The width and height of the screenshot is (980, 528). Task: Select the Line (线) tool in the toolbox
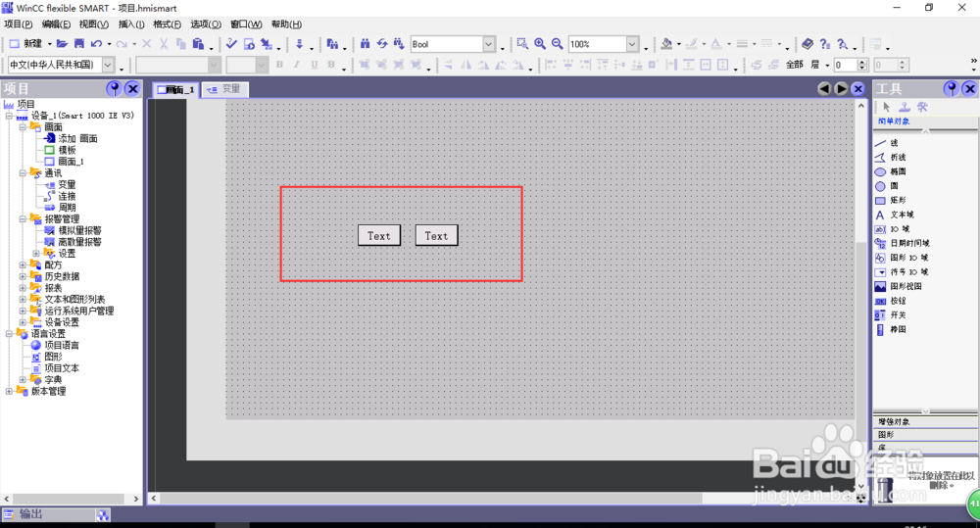[888, 143]
